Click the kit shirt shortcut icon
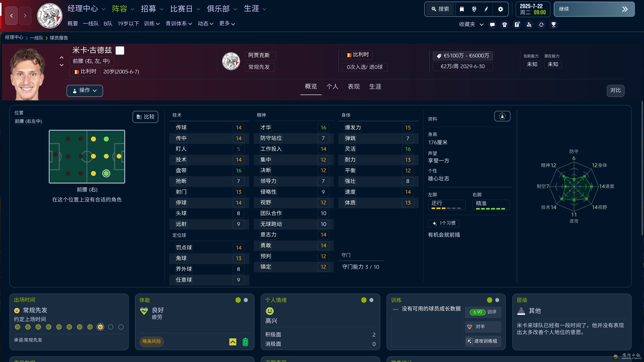The width and height of the screenshot is (644, 362). [x=504, y=25]
